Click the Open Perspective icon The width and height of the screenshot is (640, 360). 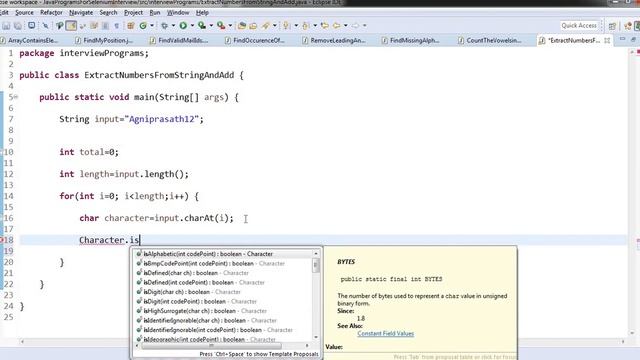[x=612, y=26]
